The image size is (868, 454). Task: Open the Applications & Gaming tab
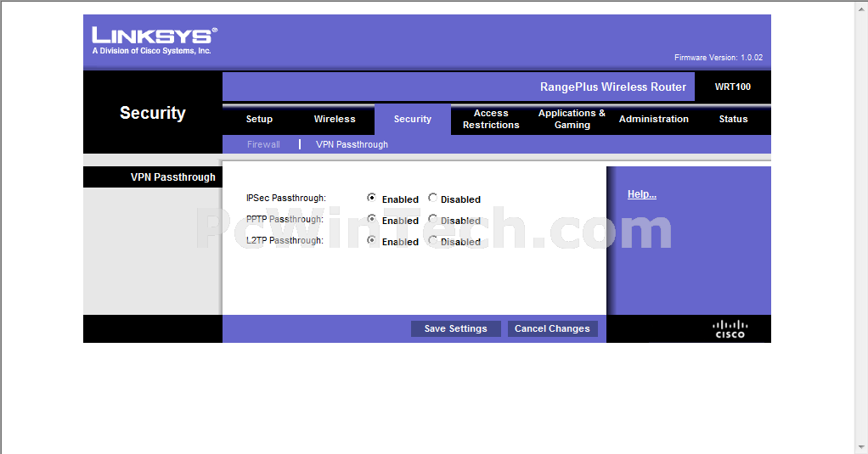[x=572, y=119]
